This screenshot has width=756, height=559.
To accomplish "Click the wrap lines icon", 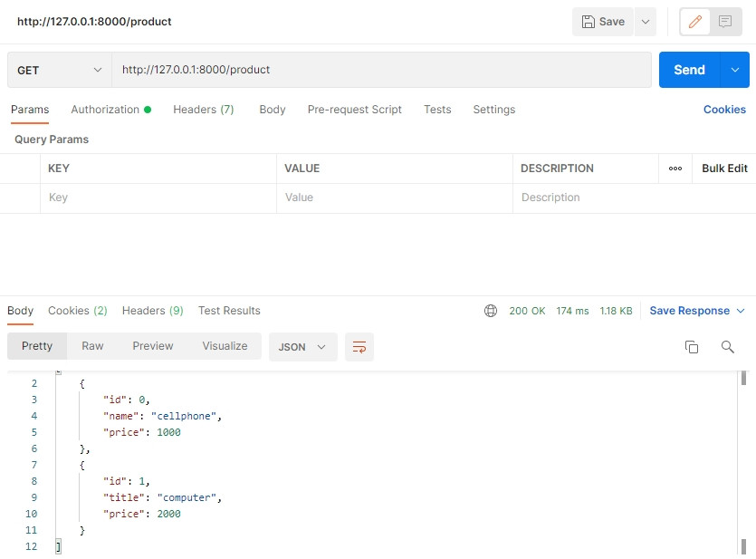I will click(359, 347).
